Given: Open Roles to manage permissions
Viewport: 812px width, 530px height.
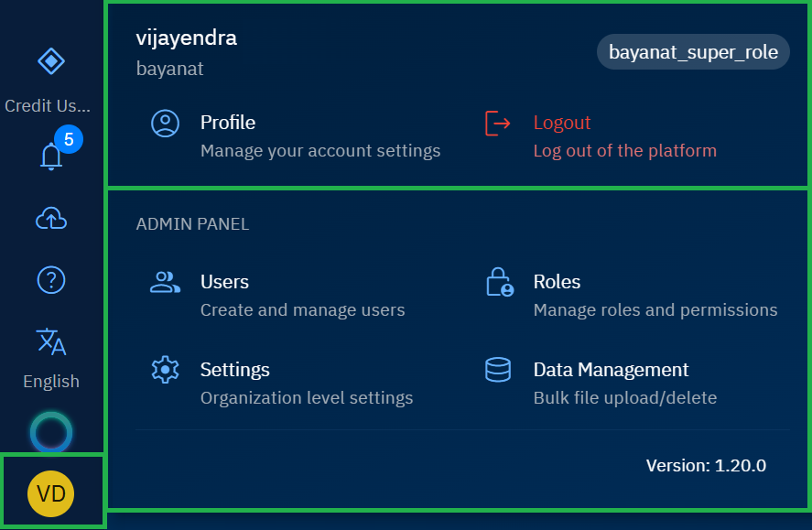Looking at the screenshot, I should point(557,282).
